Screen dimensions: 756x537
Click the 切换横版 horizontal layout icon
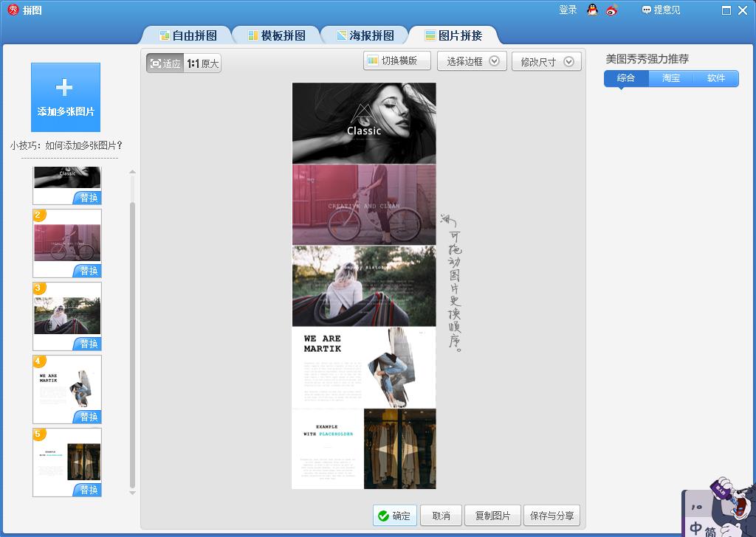[x=371, y=60]
